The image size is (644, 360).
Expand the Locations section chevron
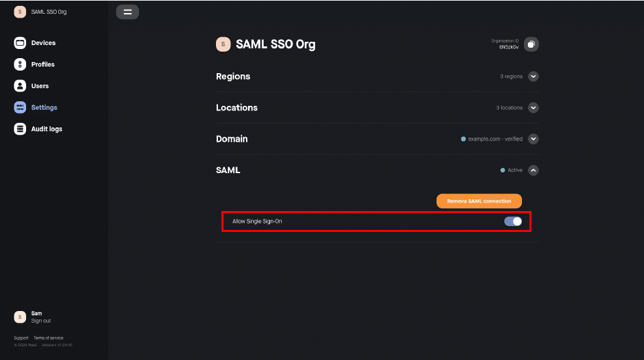click(x=533, y=108)
